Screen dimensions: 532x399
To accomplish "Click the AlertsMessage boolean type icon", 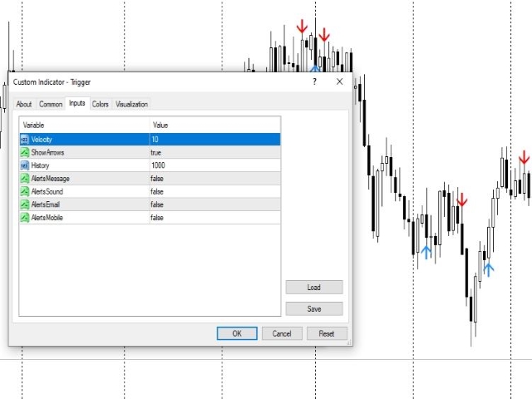I will [x=25, y=179].
